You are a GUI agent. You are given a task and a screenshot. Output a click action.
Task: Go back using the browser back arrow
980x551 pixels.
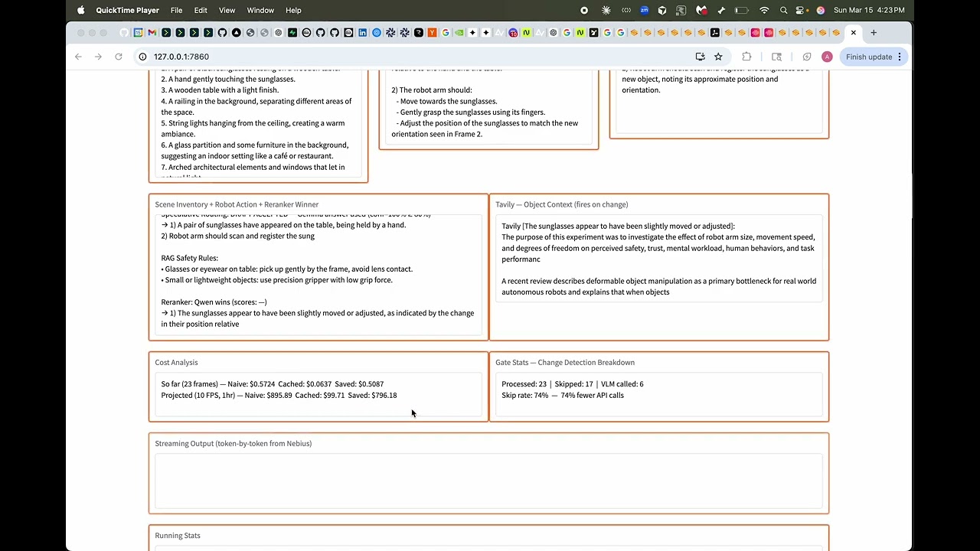tap(78, 57)
